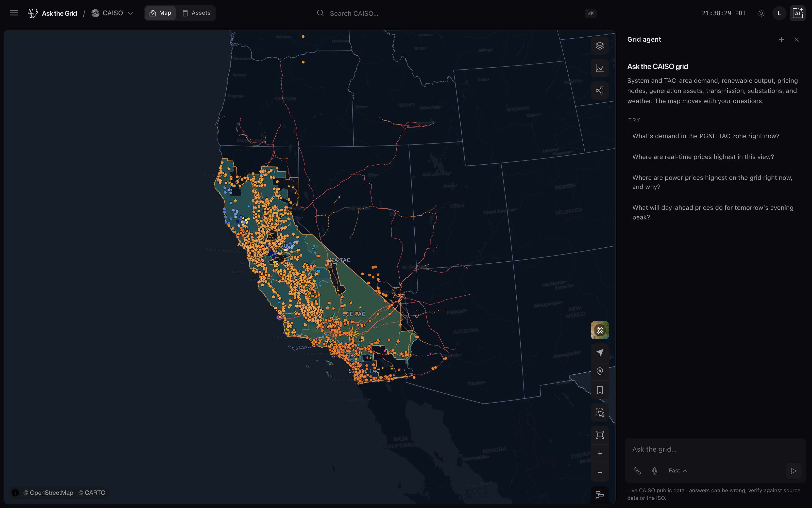The width and height of the screenshot is (812, 508).
Task: Click the Ask the Grid logo
Action: point(53,13)
